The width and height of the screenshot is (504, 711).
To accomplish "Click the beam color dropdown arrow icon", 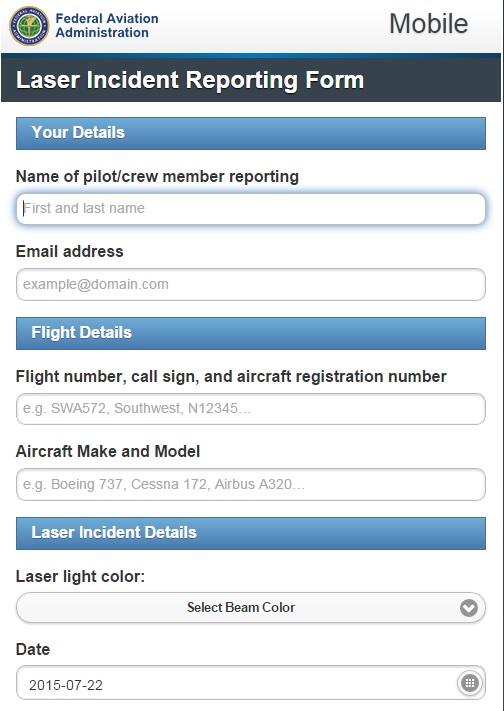I will point(469,608).
